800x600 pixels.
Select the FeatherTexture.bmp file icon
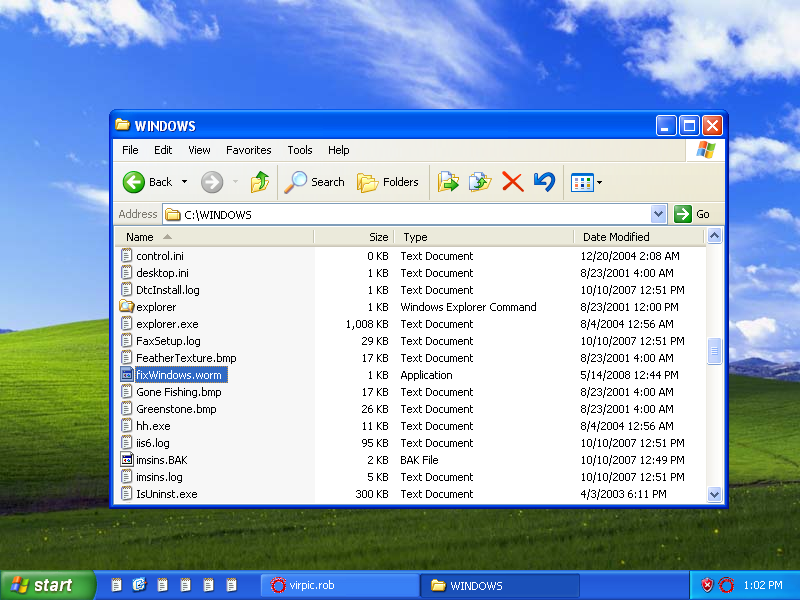(x=127, y=358)
